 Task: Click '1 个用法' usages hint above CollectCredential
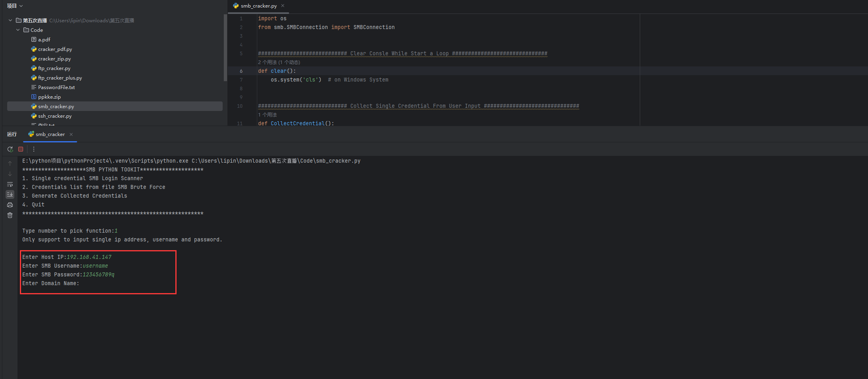coord(268,115)
